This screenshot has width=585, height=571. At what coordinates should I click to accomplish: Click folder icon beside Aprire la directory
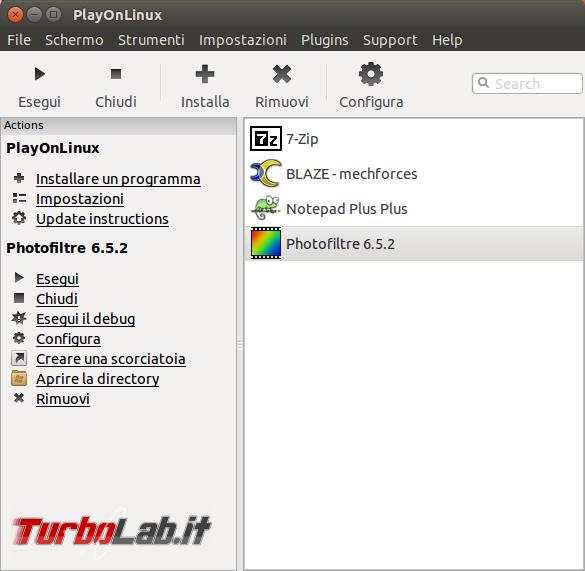pyautogui.click(x=19, y=378)
